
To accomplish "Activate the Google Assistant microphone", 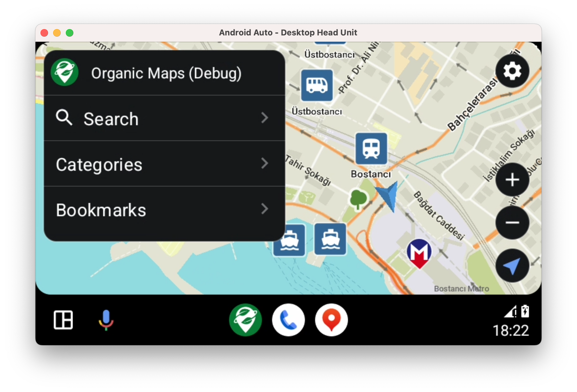I will [106, 320].
